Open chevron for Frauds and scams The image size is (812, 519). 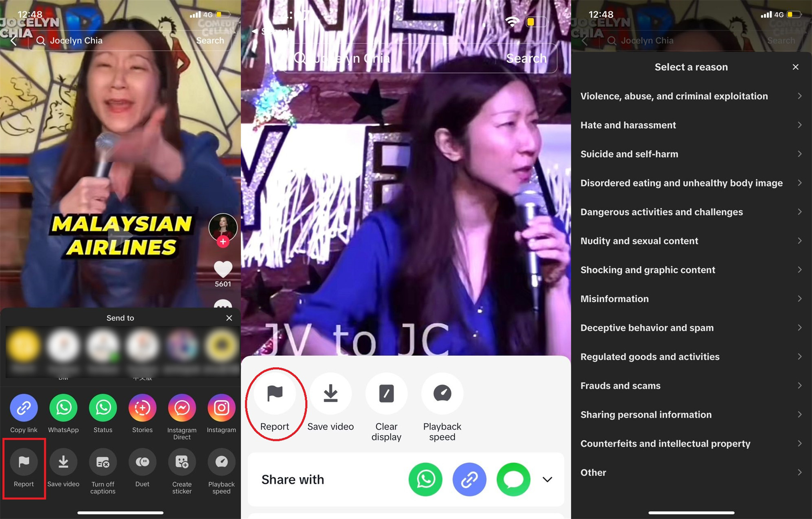(x=800, y=385)
